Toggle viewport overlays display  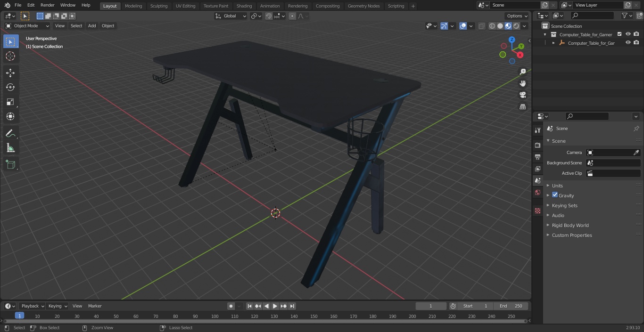[463, 26]
